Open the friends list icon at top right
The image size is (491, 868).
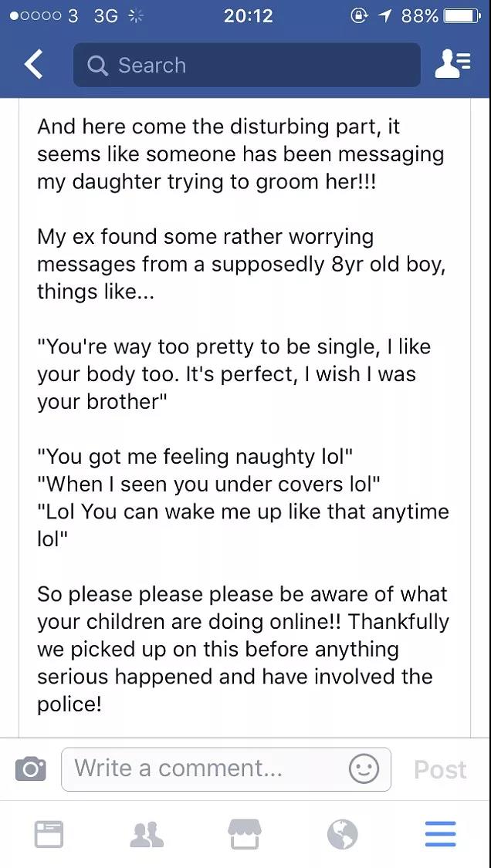coord(452,65)
